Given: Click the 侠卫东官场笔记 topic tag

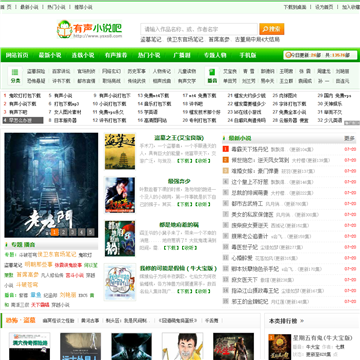Looking at the screenshot, I should 57,255.
